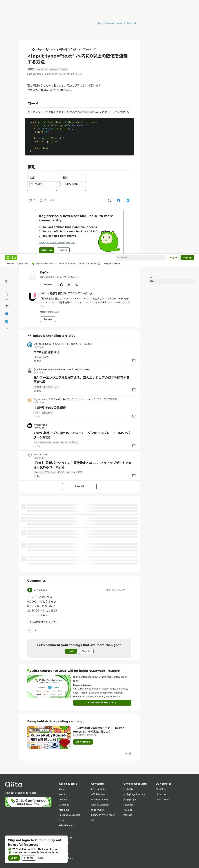Open the RubyKaigi campaign banner thumbnail
The width and height of the screenshot is (199, 868).
click(49, 738)
